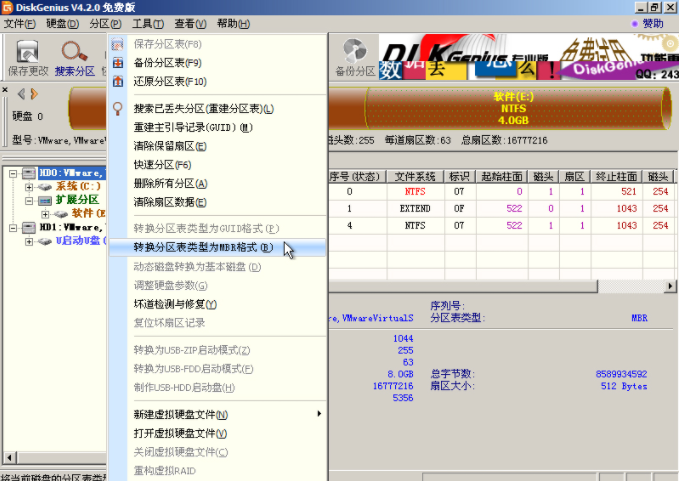Open the 新建虚拟硬盘文件 submenu arrow
Screen dimensions: 681x481
319,414
